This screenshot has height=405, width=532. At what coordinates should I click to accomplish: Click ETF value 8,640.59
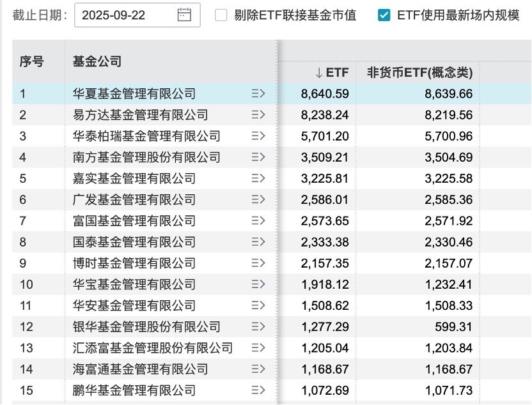coord(325,94)
